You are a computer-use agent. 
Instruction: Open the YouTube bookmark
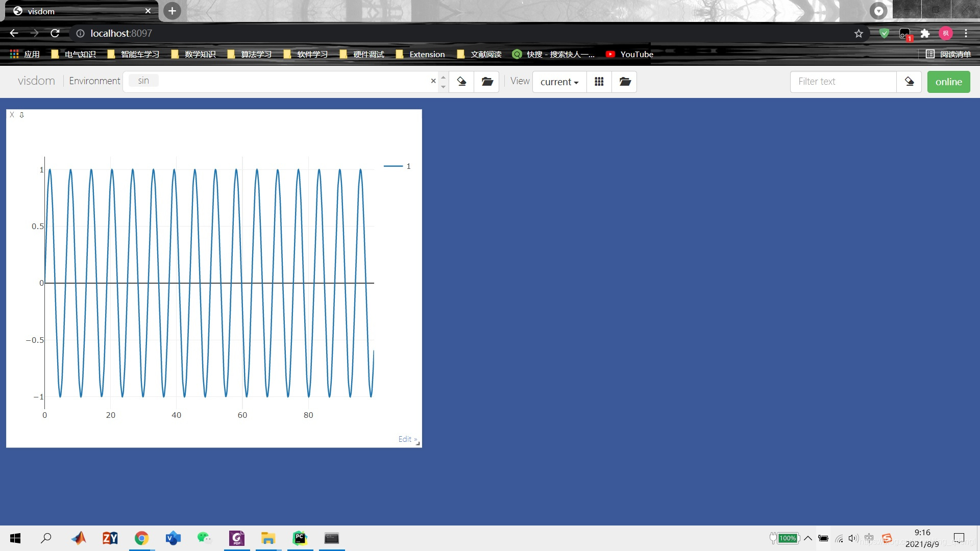629,54
